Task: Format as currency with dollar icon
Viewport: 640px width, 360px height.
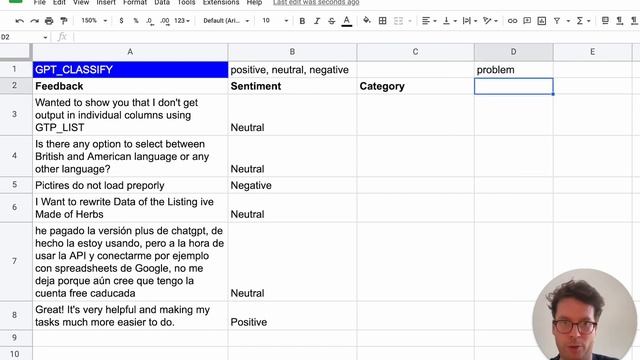Action: [x=121, y=21]
